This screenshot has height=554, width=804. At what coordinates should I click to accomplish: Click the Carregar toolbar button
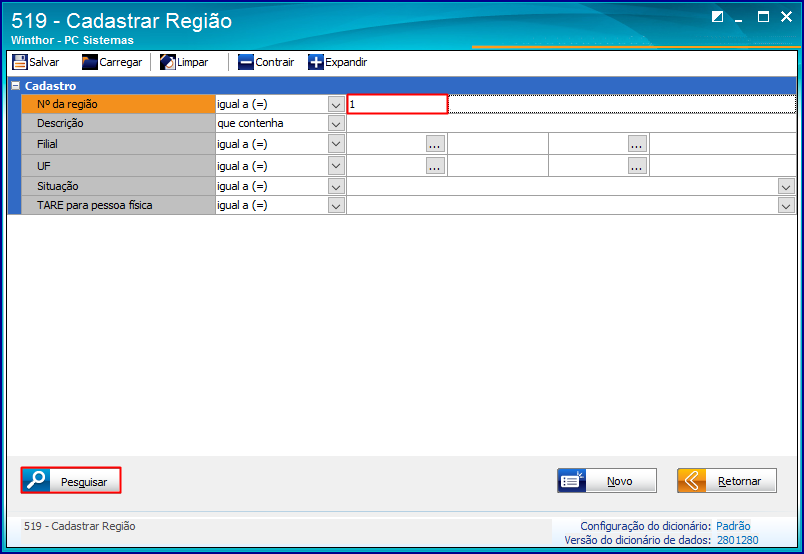112,62
